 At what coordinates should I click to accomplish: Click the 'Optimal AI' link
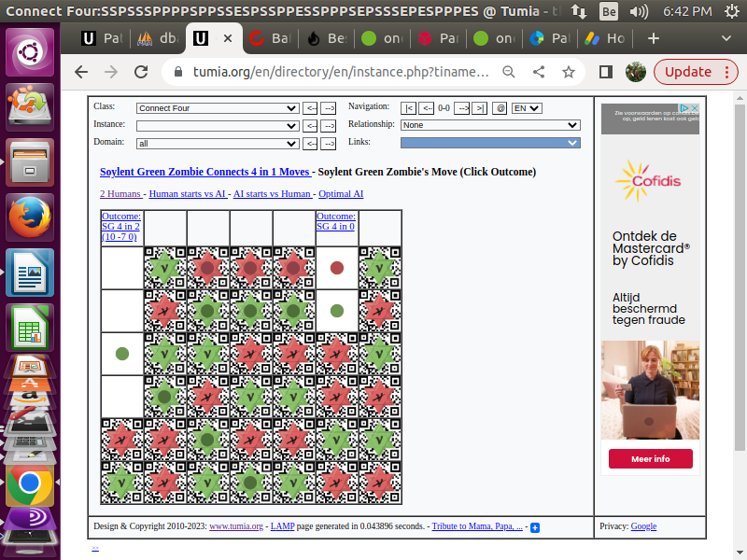click(x=341, y=194)
